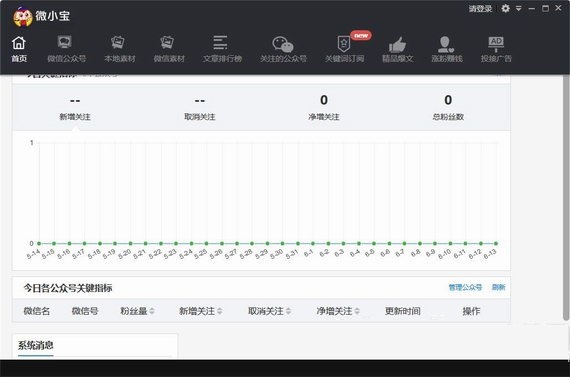
Task: Open 精品爆文 thumbs-up icon
Action: (397, 44)
